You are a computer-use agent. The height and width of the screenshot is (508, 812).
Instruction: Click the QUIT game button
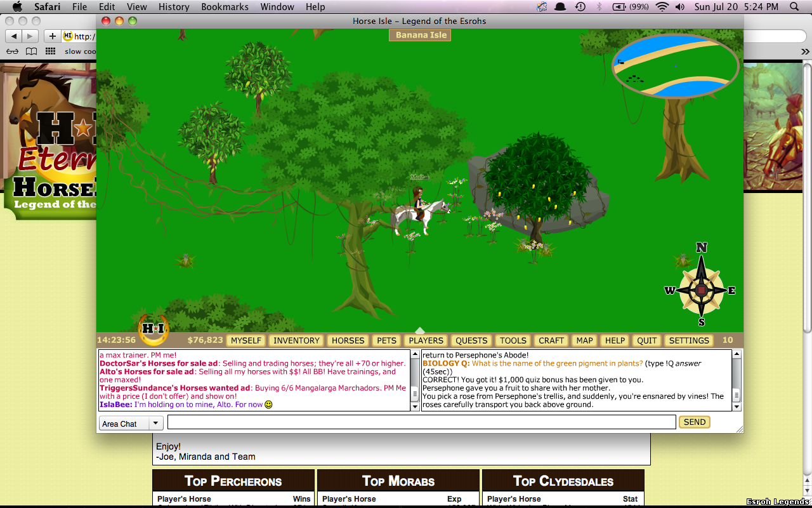(646, 340)
